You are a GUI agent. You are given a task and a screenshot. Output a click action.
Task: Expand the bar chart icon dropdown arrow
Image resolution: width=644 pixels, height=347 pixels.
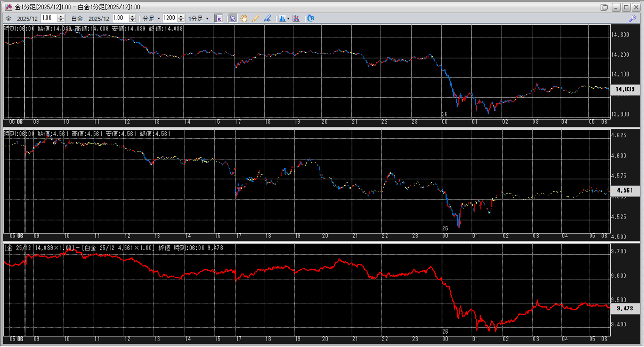point(288,19)
